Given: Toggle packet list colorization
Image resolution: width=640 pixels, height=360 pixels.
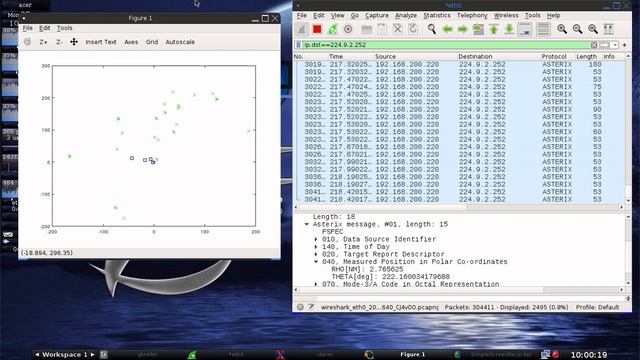Looking at the screenshot, I should point(543,29).
